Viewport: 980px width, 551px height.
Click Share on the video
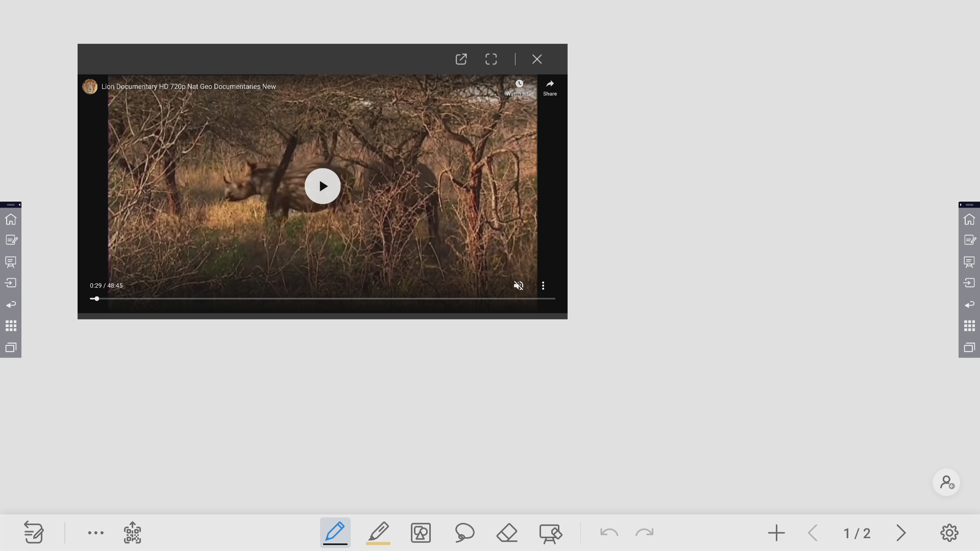coord(550,88)
